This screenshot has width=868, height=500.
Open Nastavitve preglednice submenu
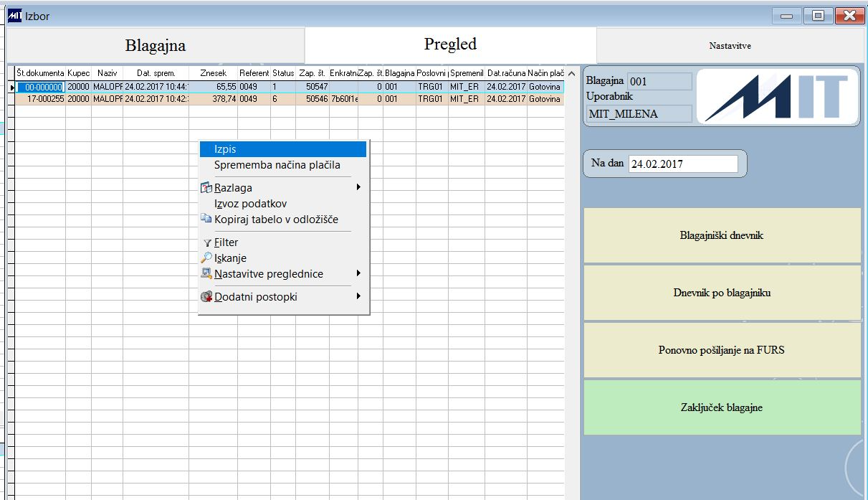coord(283,274)
